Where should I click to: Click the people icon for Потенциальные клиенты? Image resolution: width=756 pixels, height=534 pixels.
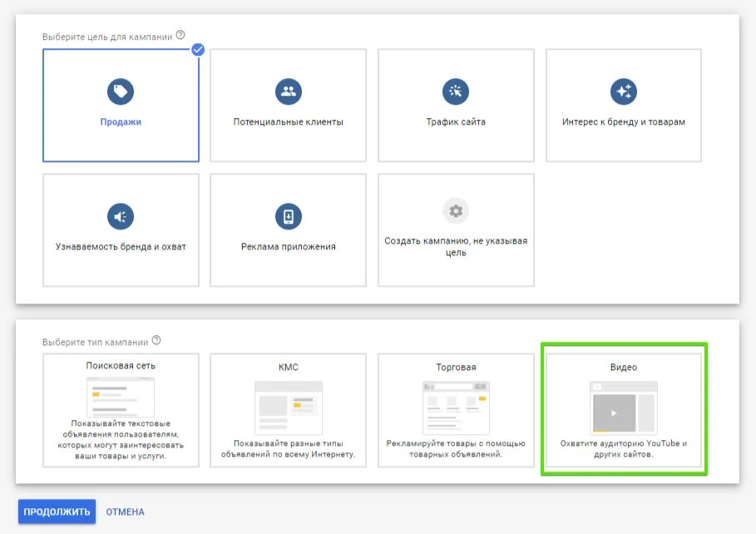pos(289,91)
